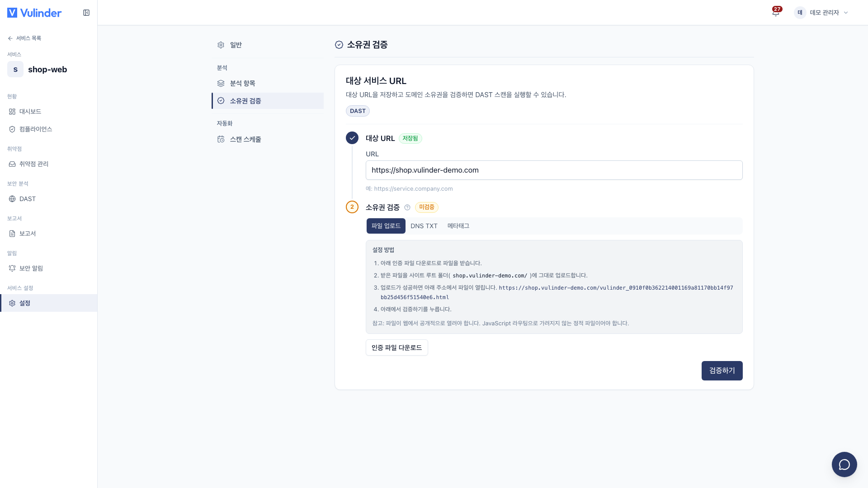The width and height of the screenshot is (868, 488).
Task: Collapse the sidebar panel icon
Action: click(86, 13)
